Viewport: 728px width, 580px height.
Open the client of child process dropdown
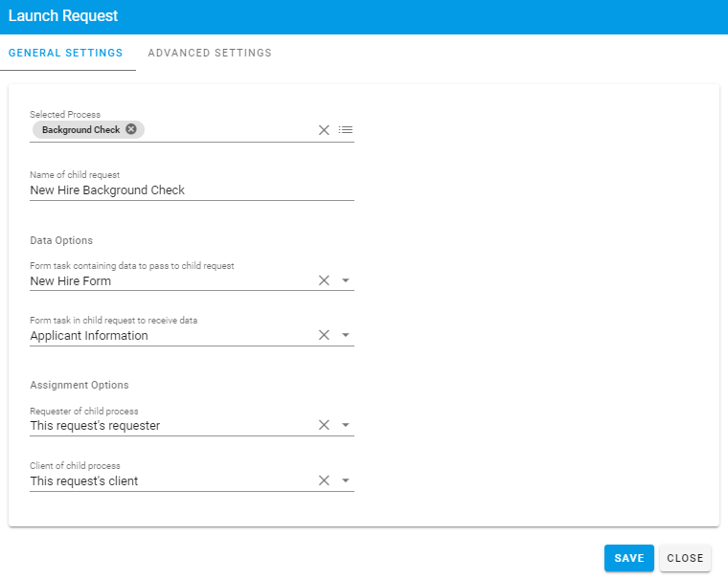coord(346,481)
